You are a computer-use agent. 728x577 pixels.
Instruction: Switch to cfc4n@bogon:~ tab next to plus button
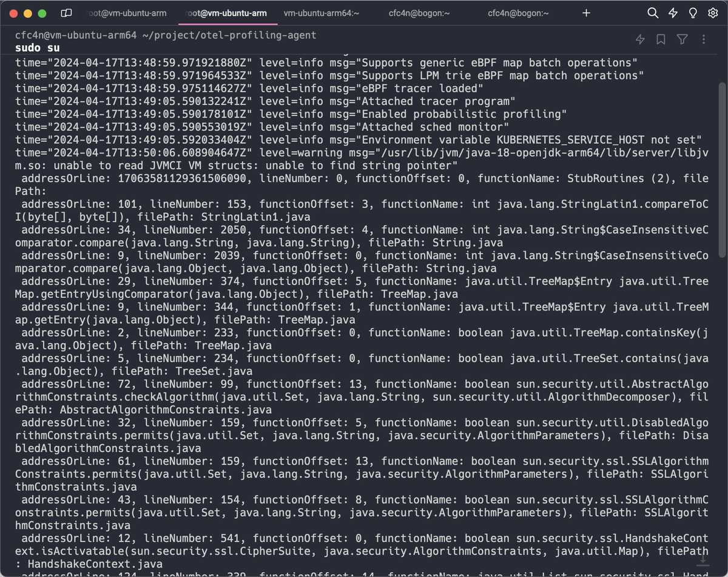[x=518, y=13]
